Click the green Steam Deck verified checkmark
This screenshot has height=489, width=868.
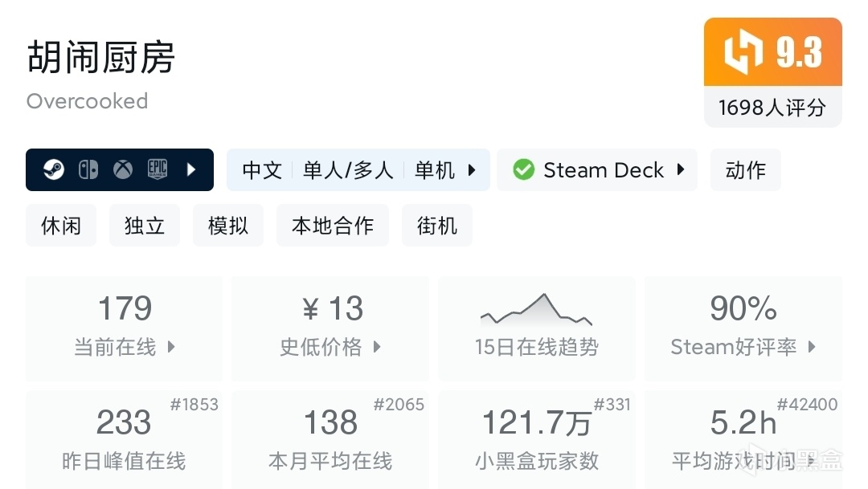pos(524,170)
